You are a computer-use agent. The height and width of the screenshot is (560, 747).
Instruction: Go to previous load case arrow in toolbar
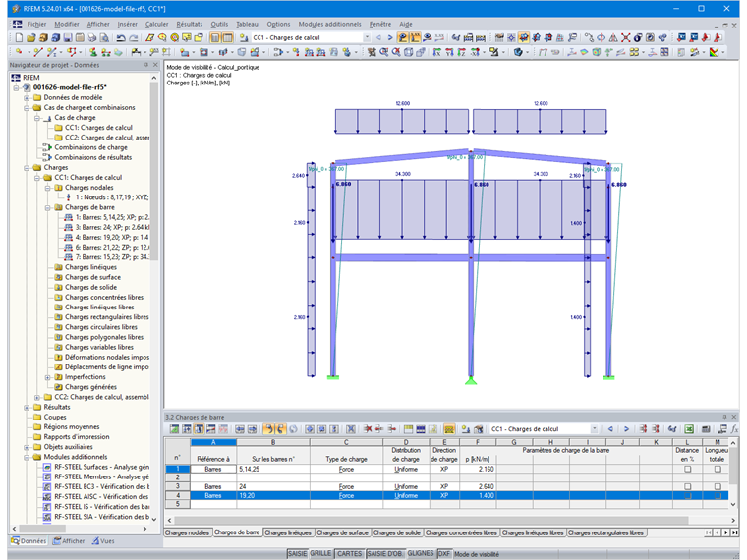(378, 37)
